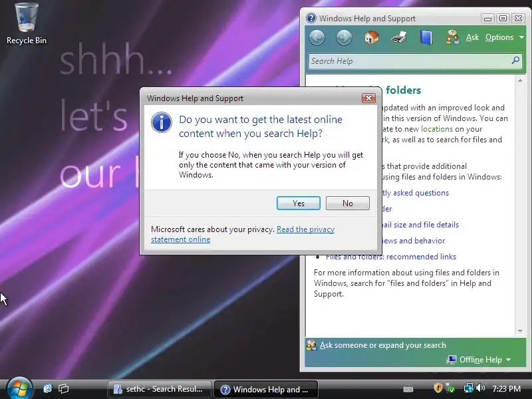Open link ending 'views and behavior'
532x399 pixels.
click(x=413, y=241)
